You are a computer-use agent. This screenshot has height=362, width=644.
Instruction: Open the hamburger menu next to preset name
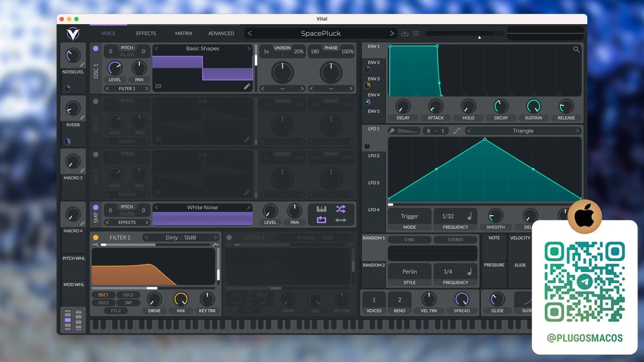pyautogui.click(x=416, y=33)
